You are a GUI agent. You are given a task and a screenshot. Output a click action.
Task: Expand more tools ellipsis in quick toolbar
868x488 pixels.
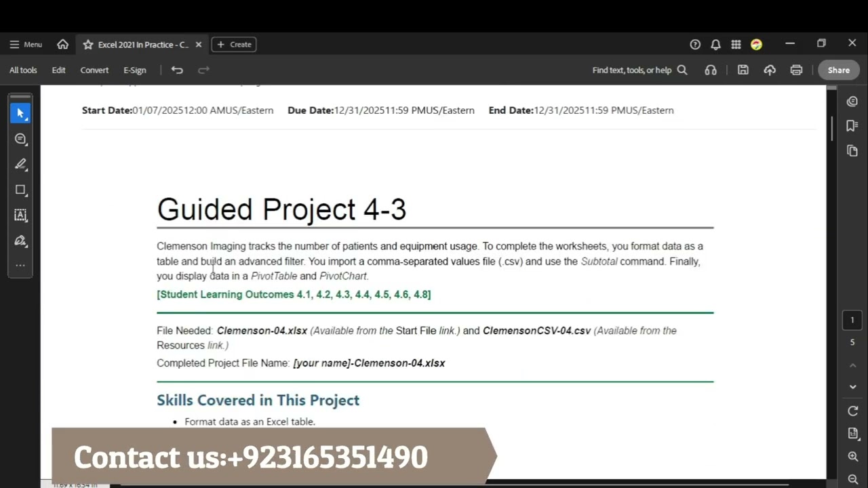click(x=20, y=266)
